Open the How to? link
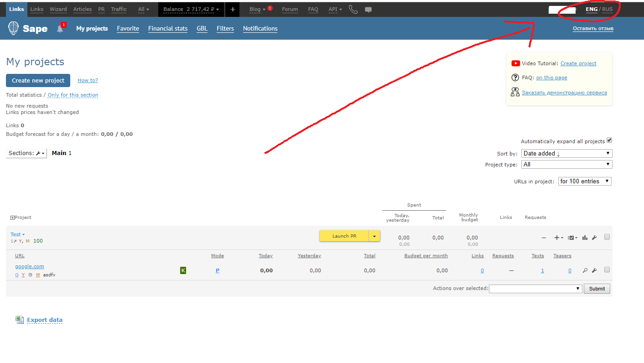 (88, 80)
